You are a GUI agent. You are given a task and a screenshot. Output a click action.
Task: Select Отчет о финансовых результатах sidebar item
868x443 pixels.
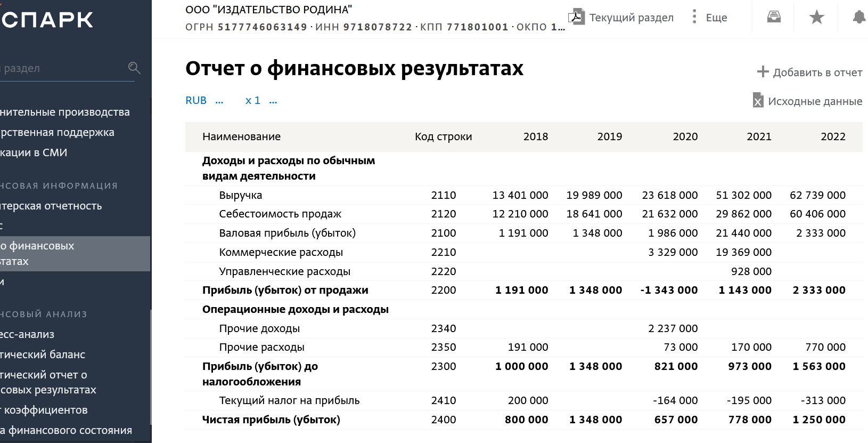coord(75,254)
